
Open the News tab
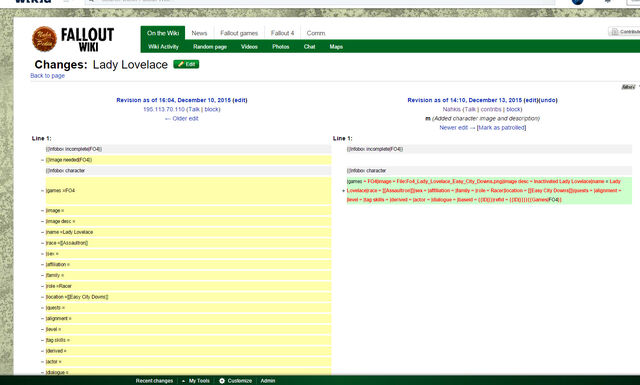point(199,33)
